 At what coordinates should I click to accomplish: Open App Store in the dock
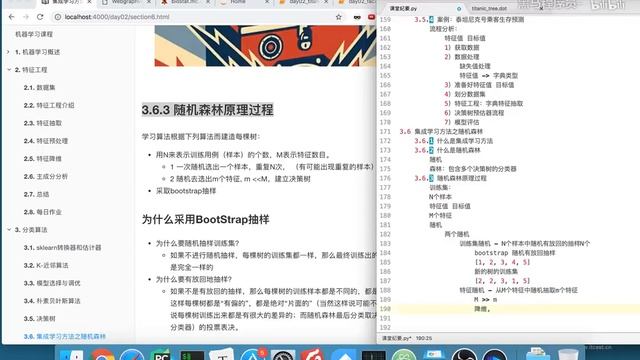tap(253, 354)
